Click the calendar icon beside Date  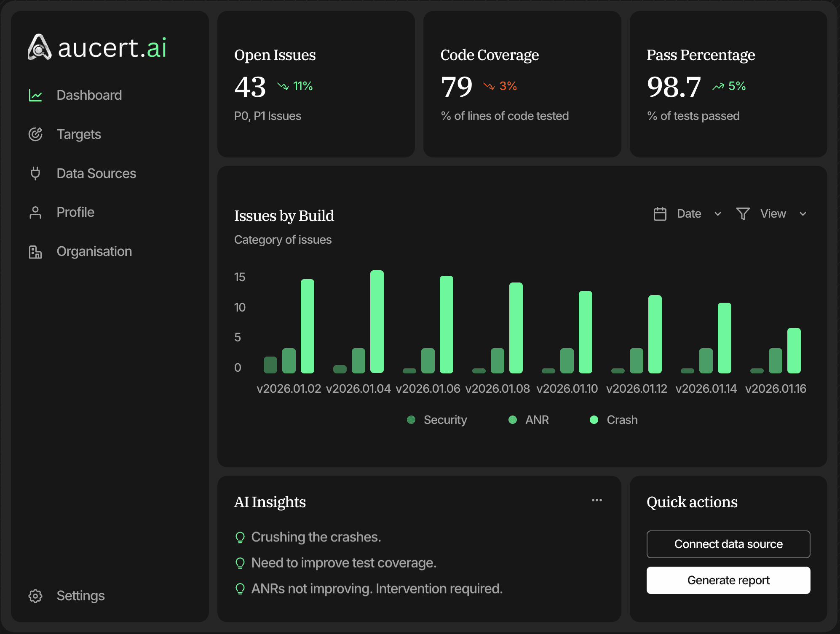coord(660,214)
